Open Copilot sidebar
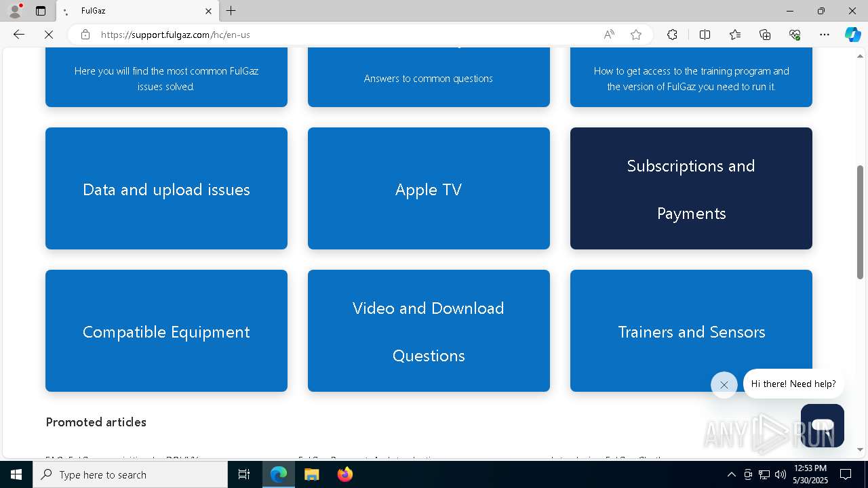Image resolution: width=868 pixels, height=488 pixels. [852, 35]
